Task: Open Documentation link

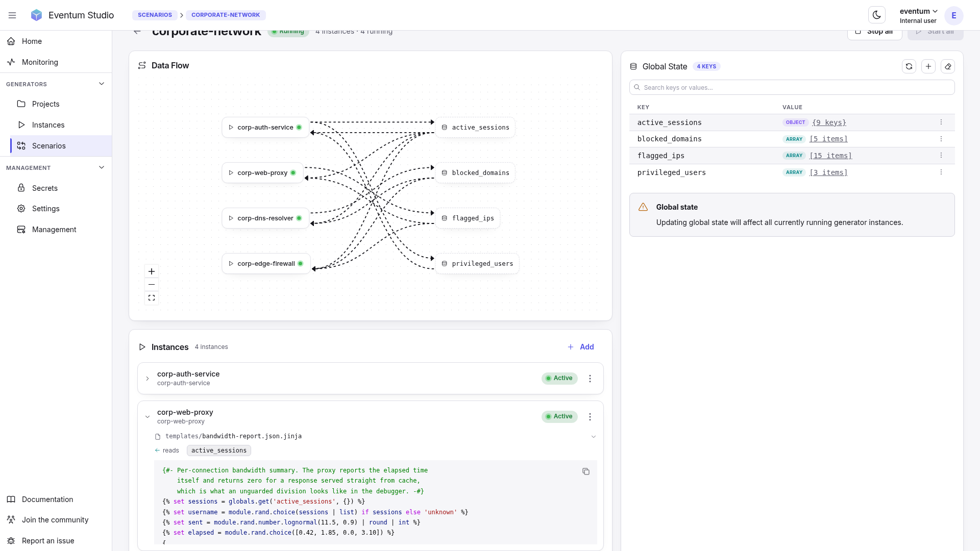Action: (56, 499)
